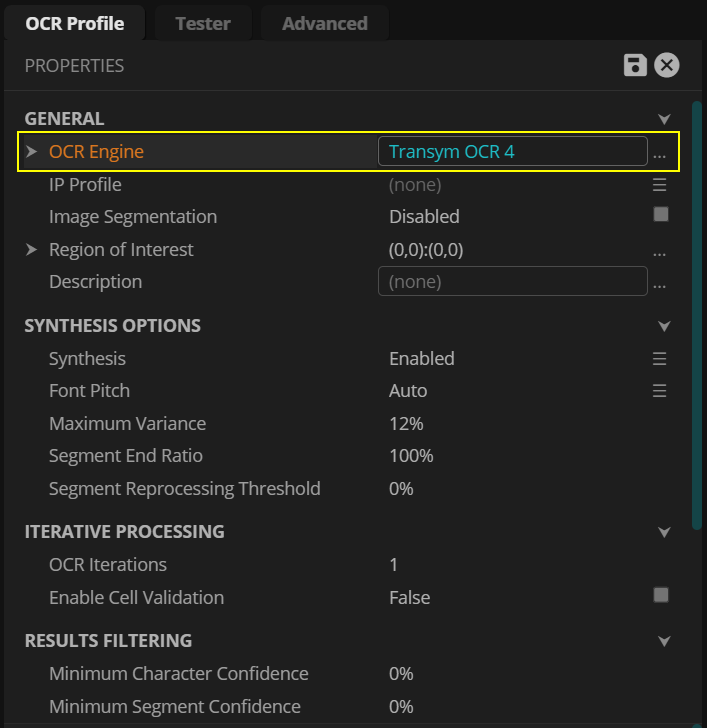The width and height of the screenshot is (707, 728).
Task: Click the close X icon beside Properties
Action: coord(667,66)
